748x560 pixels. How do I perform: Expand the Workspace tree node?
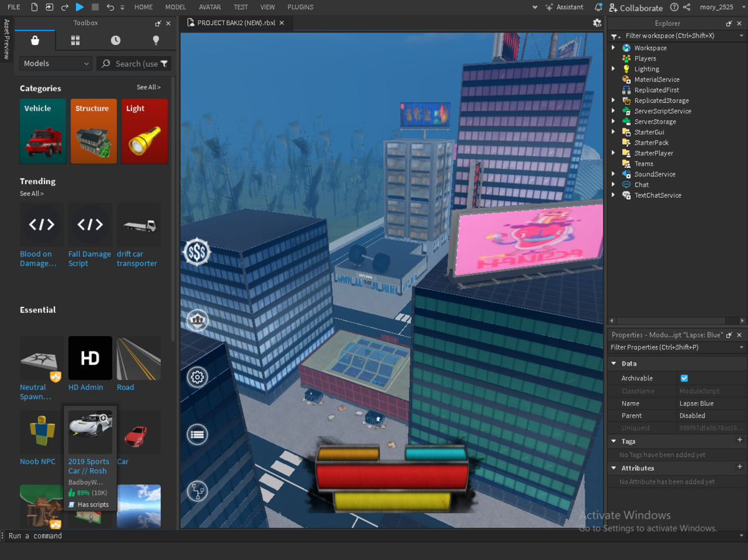[x=613, y=48]
